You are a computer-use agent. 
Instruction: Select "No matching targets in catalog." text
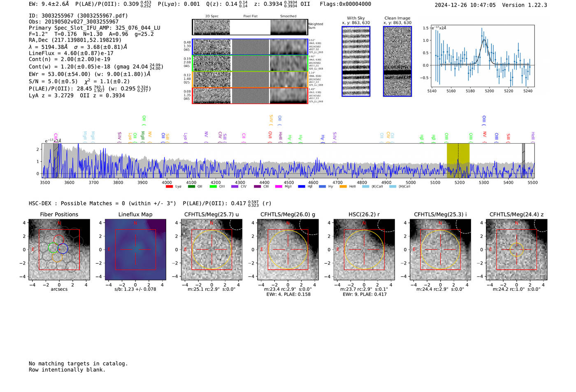click(78, 364)
